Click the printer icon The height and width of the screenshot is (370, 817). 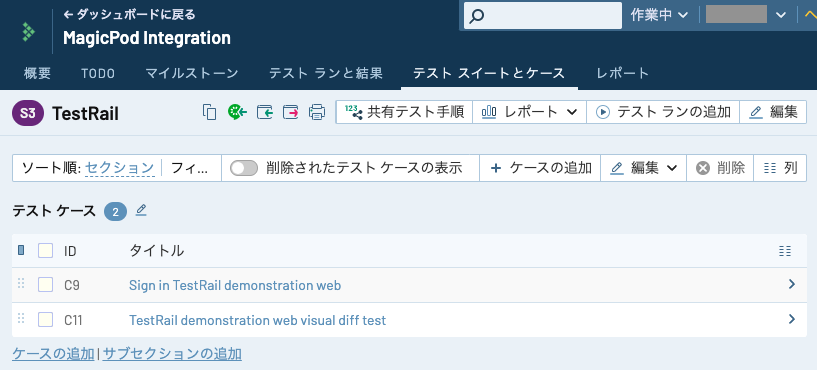(317, 112)
